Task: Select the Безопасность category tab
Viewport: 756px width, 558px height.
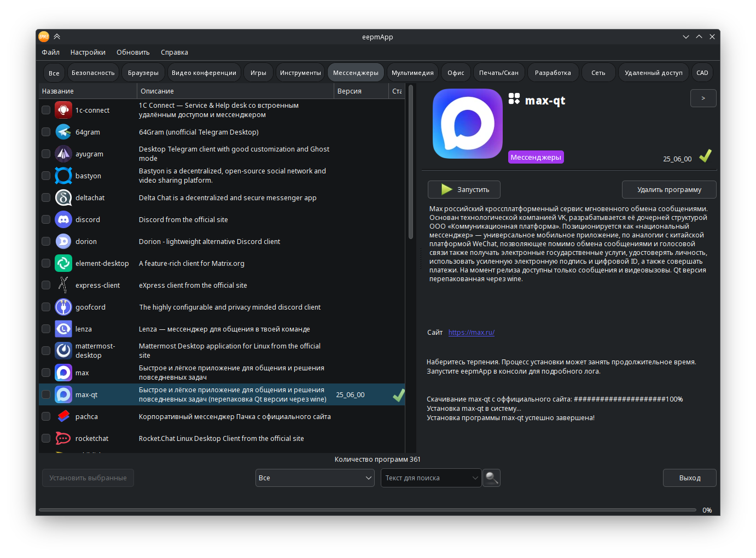Action: click(93, 73)
